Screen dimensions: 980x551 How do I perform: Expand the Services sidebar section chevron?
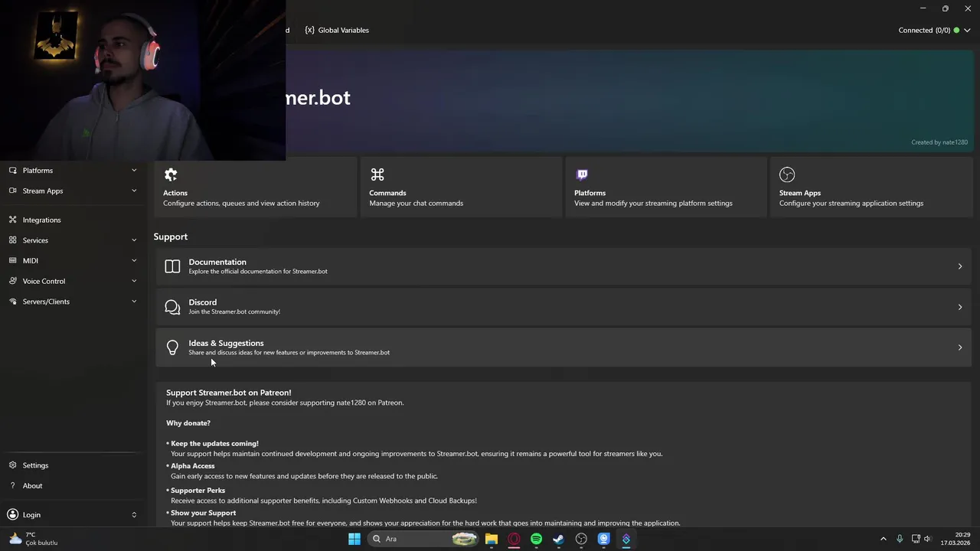(134, 240)
